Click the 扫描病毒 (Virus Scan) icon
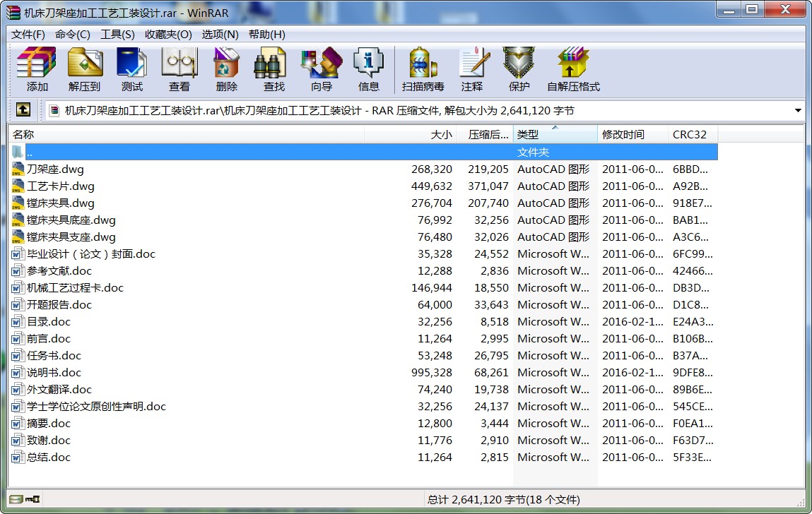812x514 pixels. 423,63
